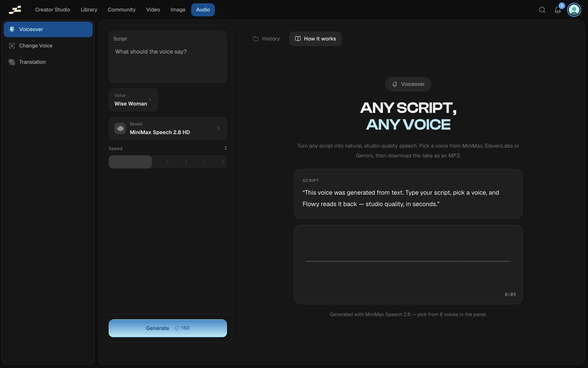Click the SCRIPT label in example card
The height and width of the screenshot is (368, 588).
coord(311,181)
